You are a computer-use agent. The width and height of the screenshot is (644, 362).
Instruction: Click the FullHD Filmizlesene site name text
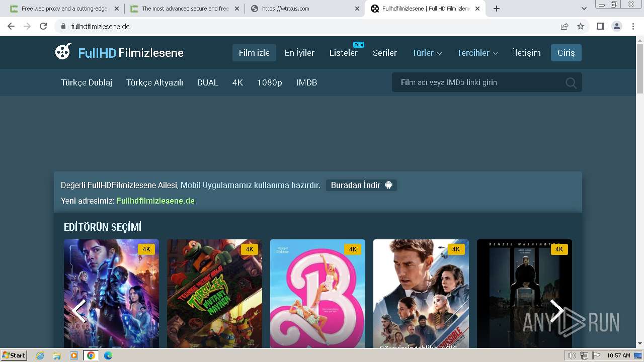(x=131, y=53)
